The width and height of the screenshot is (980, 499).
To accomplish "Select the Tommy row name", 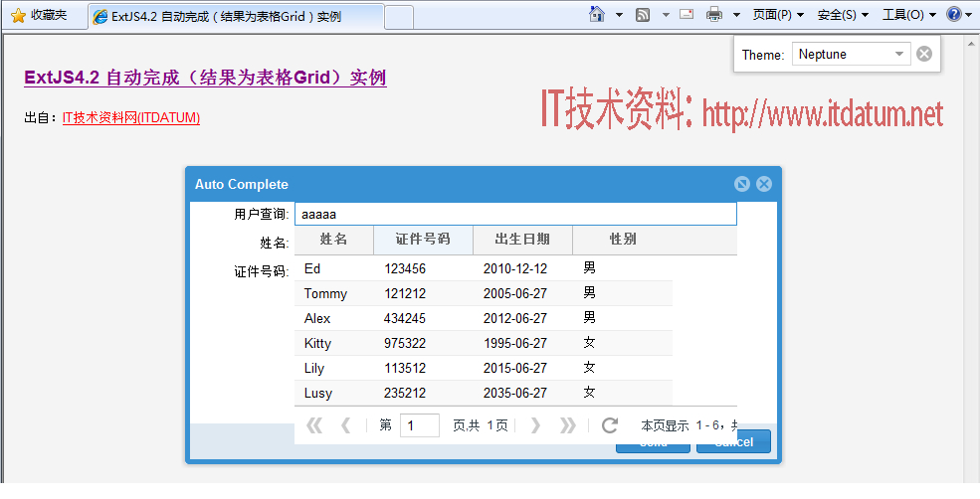I will pos(325,293).
